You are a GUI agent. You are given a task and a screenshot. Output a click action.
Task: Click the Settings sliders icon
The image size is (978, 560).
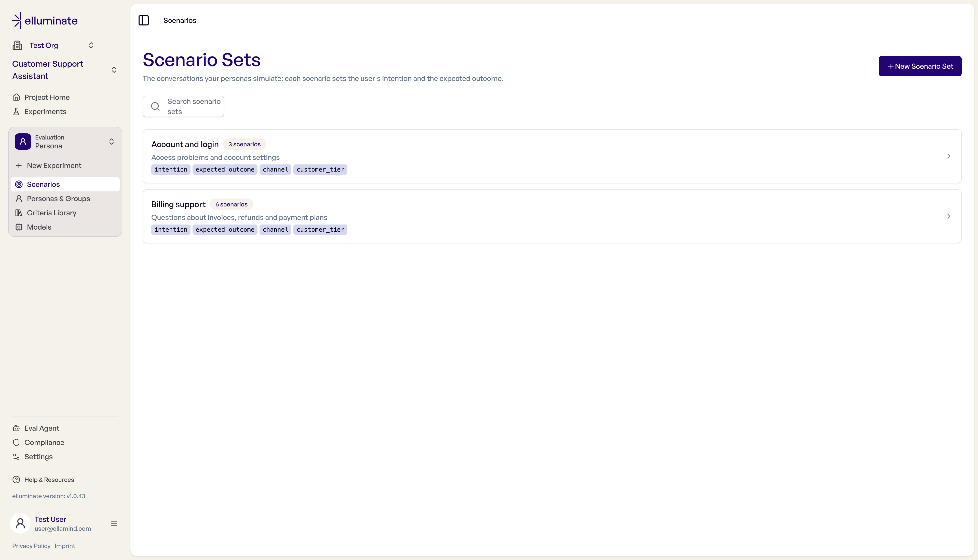[x=16, y=457]
